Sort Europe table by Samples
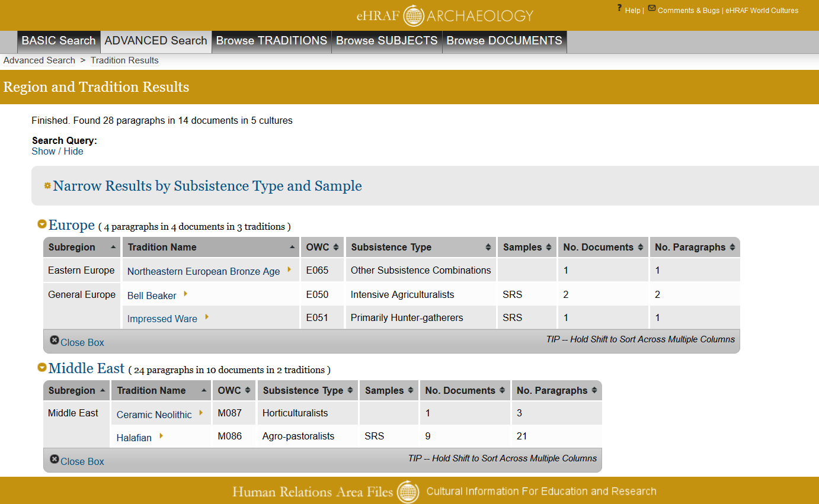 point(527,247)
